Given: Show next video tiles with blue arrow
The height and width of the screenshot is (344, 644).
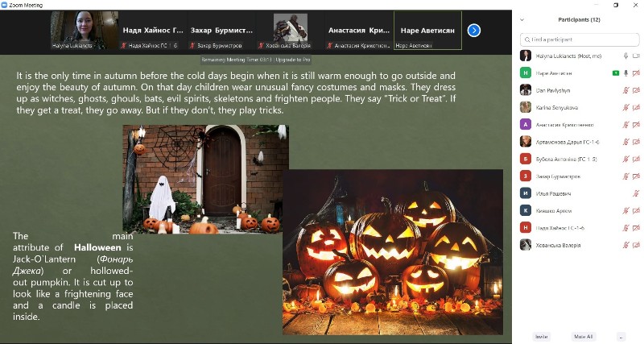Looking at the screenshot, I should tap(473, 31).
